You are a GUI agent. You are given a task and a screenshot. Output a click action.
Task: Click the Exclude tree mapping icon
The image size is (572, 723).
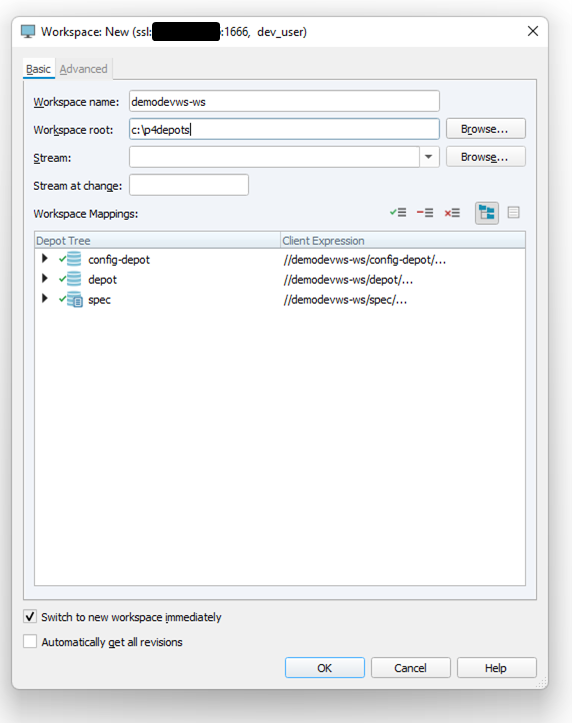[425, 213]
